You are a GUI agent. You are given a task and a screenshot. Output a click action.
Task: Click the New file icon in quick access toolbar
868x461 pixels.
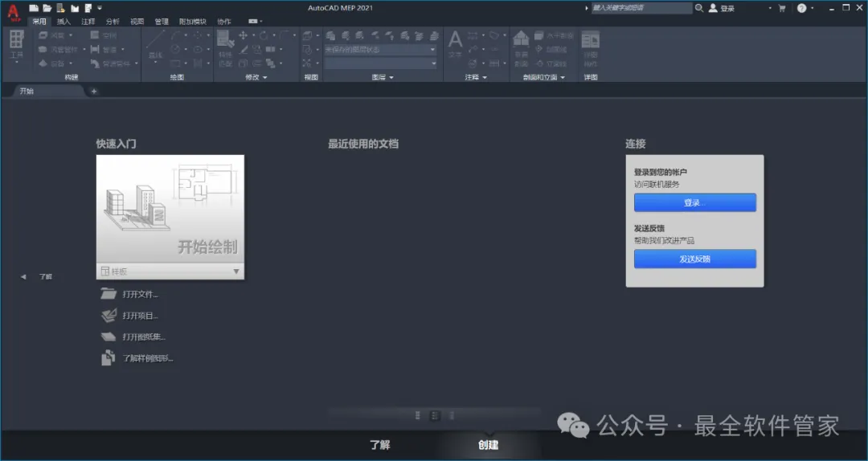click(x=34, y=8)
